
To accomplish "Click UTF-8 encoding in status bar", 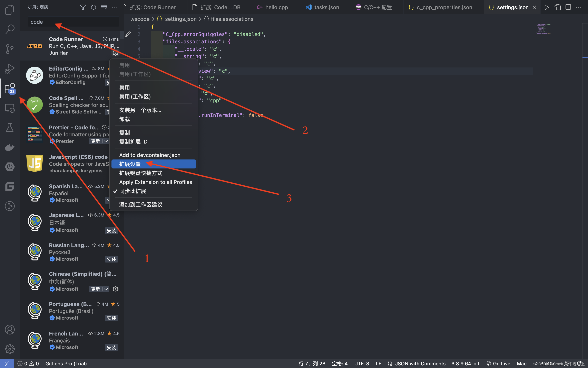I will 362,363.
